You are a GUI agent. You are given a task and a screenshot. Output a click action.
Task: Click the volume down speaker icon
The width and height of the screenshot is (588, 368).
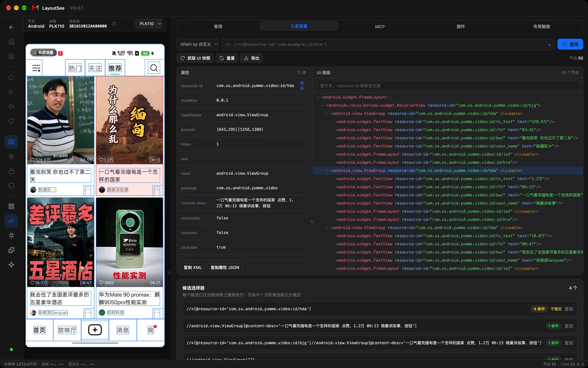click(x=11, y=92)
